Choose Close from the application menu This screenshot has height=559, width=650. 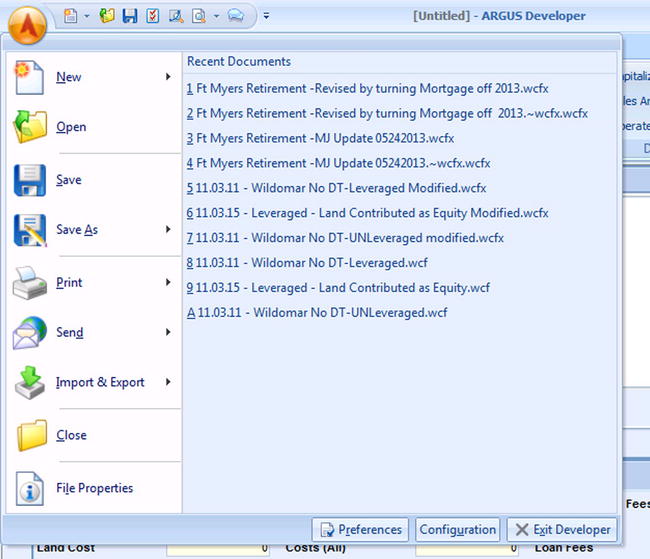click(71, 435)
